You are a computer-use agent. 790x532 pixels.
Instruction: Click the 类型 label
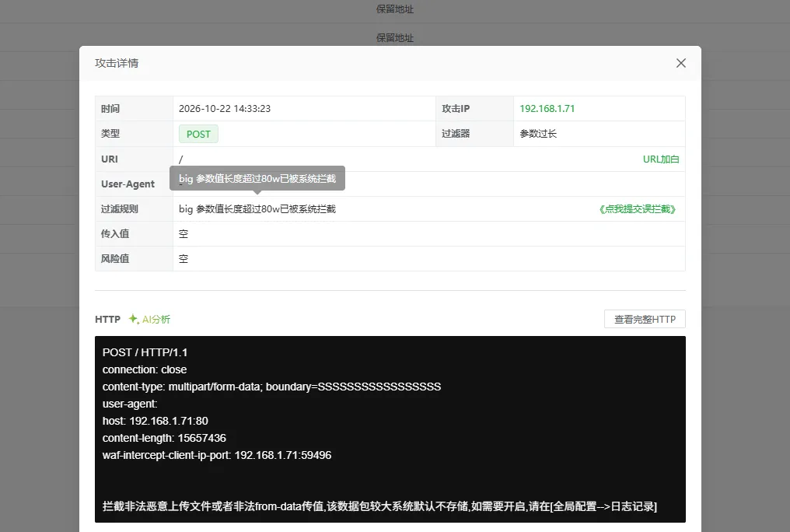110,134
